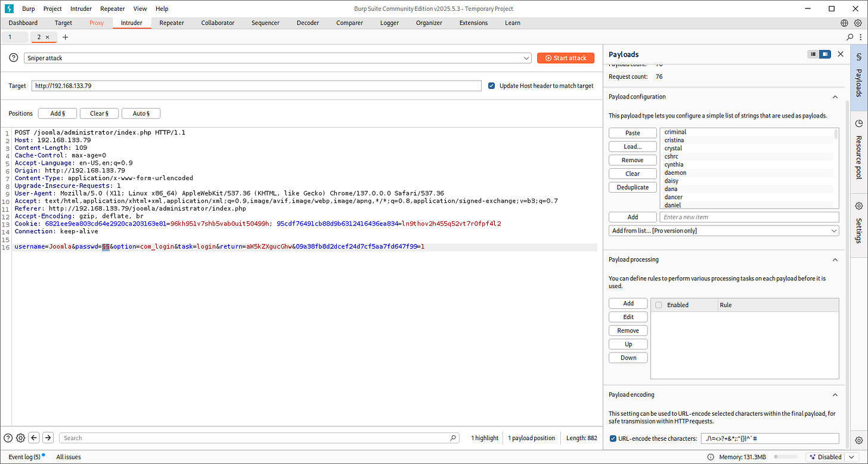
Task: Open Add from list dropdown
Action: coord(724,231)
